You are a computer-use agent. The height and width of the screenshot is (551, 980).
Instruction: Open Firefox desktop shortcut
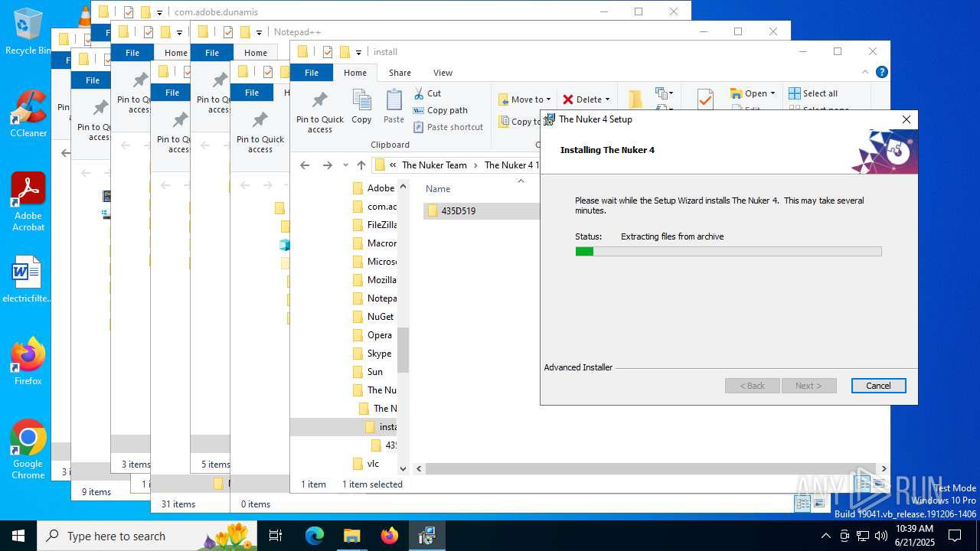tap(28, 362)
